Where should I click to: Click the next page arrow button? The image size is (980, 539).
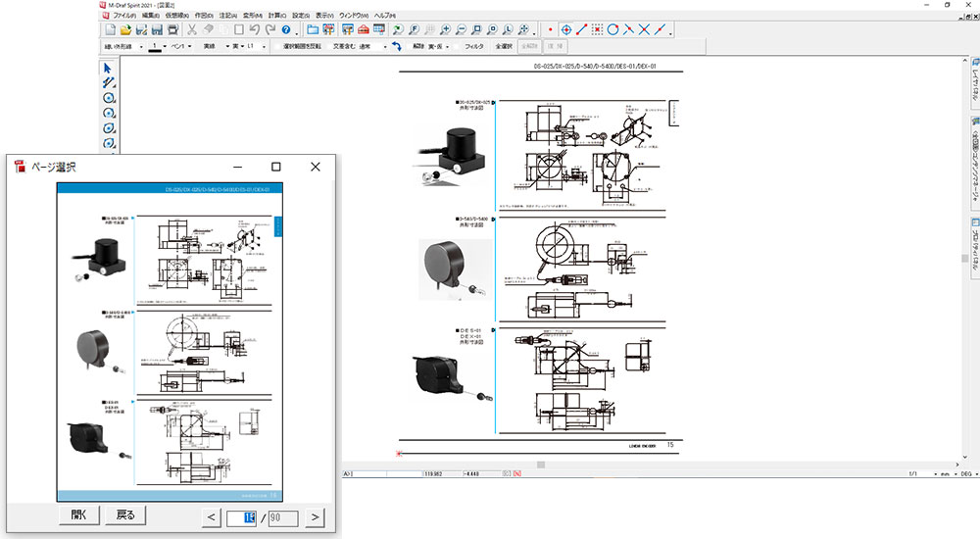[x=315, y=516]
